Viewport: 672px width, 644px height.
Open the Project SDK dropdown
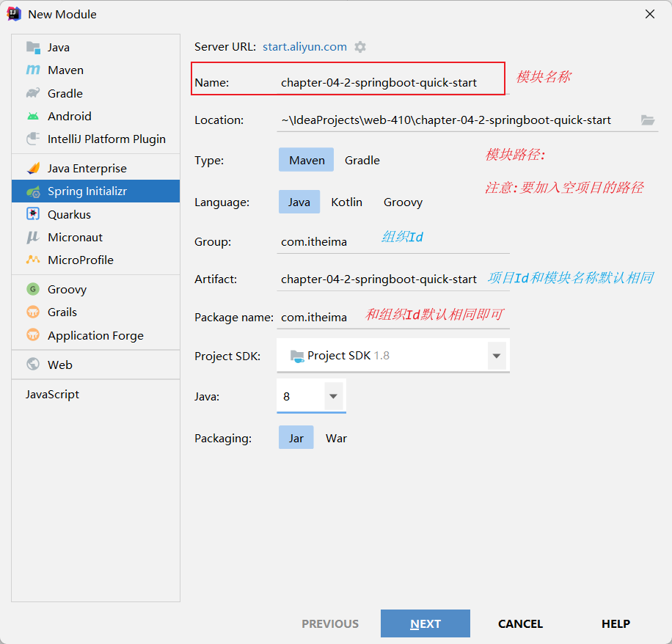tap(497, 356)
